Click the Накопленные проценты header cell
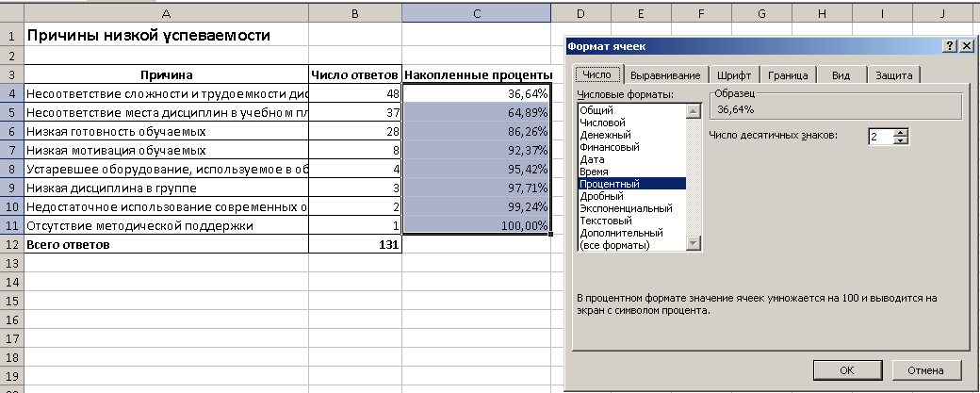Screen dimensions: 980x393 476,75
